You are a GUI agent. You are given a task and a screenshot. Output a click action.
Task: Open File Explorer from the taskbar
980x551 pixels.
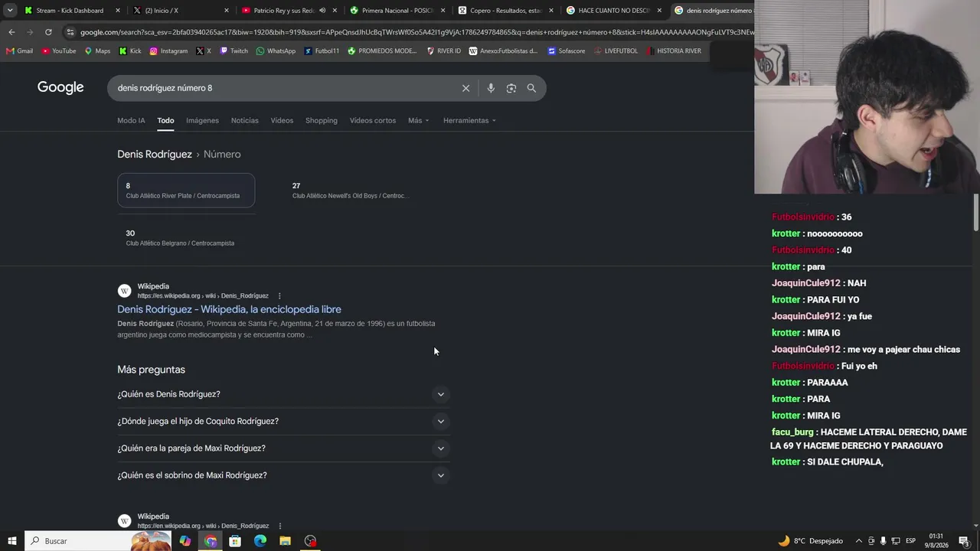pyautogui.click(x=285, y=541)
